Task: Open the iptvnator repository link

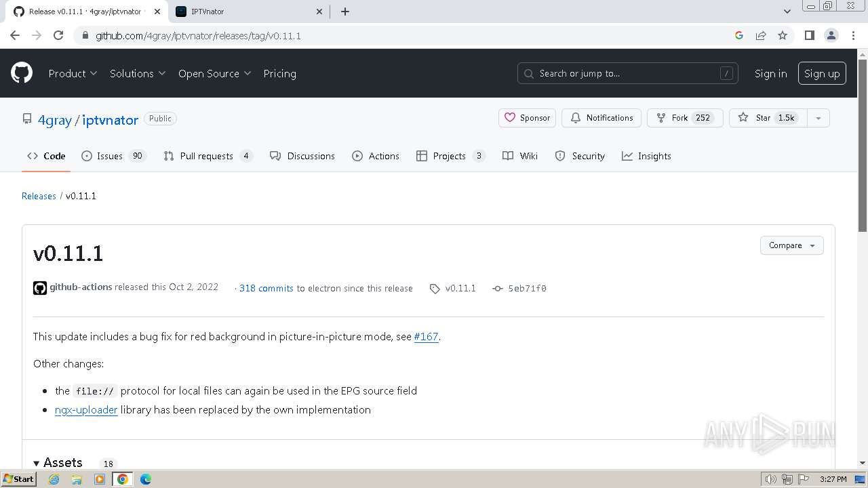Action: pos(111,120)
